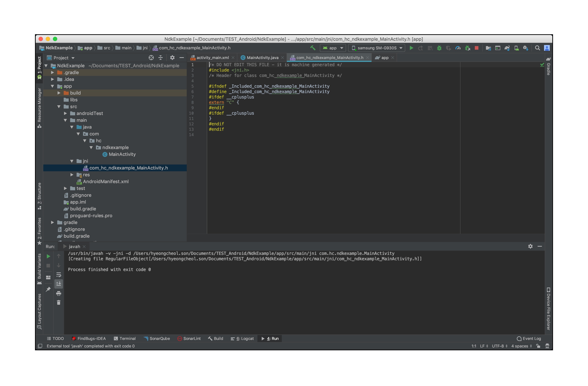Collapse the jni folder

tap(72, 161)
